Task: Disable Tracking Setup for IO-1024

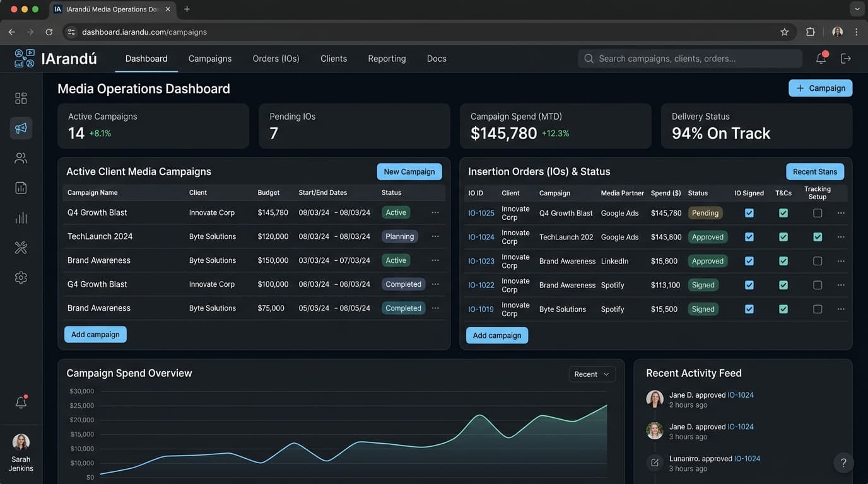Action: pos(818,237)
